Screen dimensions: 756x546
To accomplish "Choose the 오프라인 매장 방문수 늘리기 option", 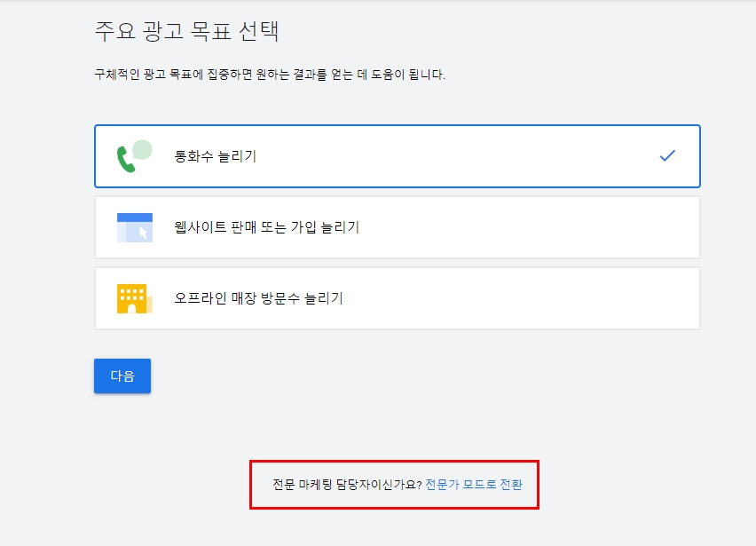I will coord(398,298).
